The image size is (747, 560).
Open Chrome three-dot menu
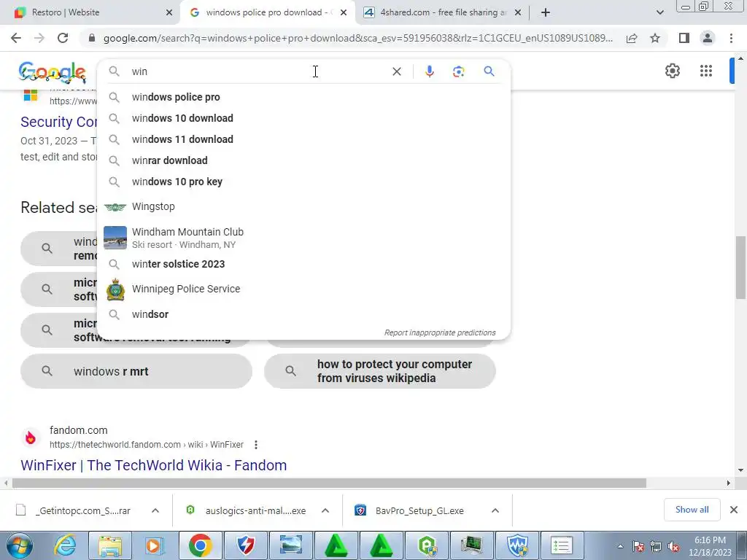731,38
